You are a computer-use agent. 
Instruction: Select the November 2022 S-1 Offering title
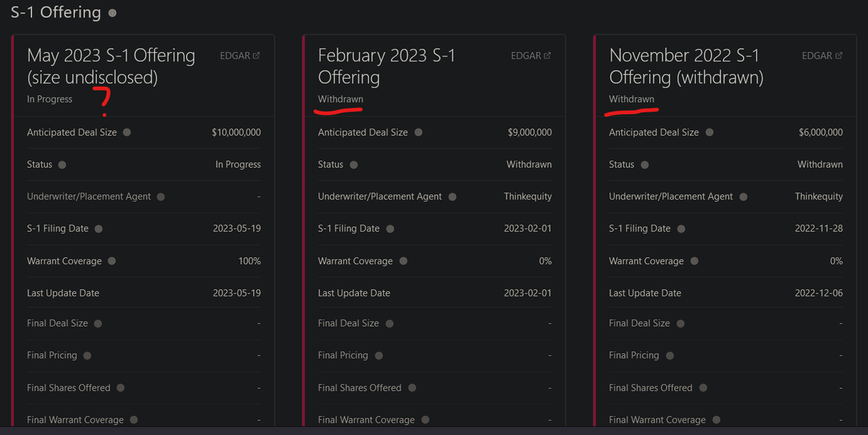(x=686, y=66)
